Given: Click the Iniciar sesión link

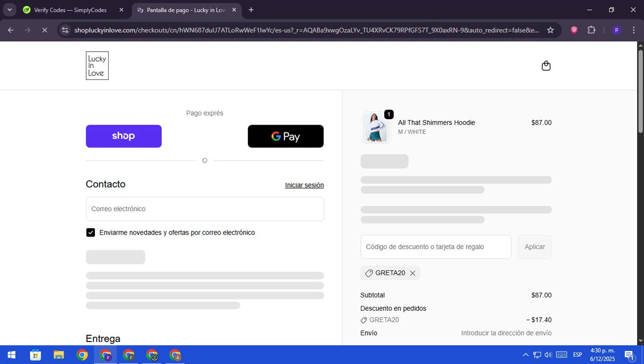Looking at the screenshot, I should click(x=304, y=185).
